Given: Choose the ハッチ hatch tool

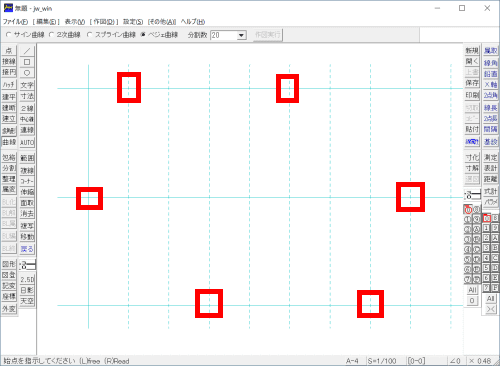Looking at the screenshot, I should (9, 85).
